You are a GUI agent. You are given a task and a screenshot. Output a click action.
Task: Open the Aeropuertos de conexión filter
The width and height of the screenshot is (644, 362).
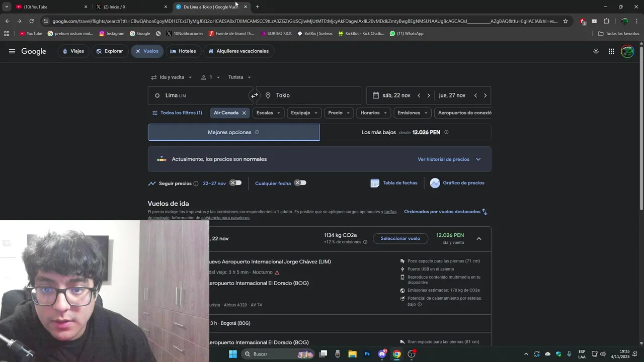point(463,113)
